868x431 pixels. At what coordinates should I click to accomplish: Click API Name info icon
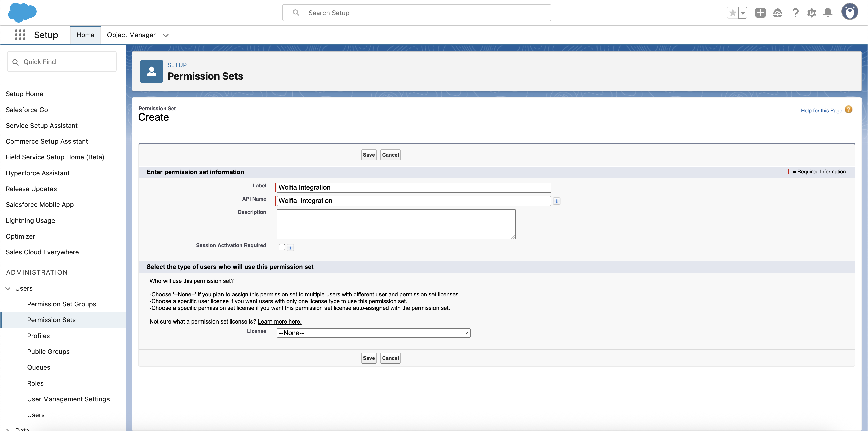(x=556, y=201)
